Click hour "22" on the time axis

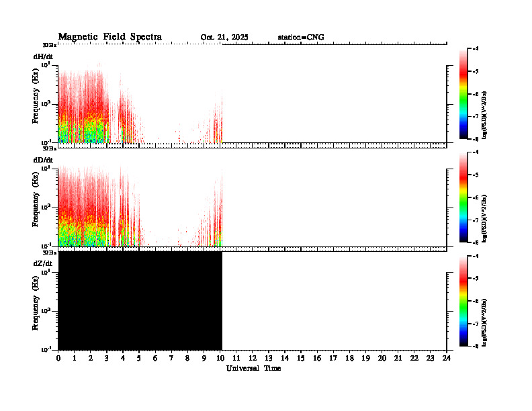click(x=414, y=359)
